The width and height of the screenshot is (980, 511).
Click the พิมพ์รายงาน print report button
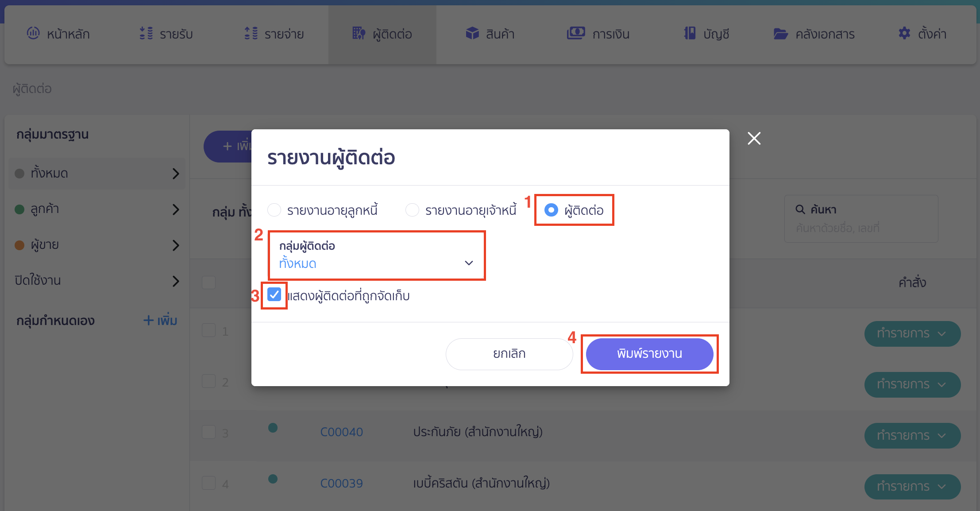tap(649, 354)
